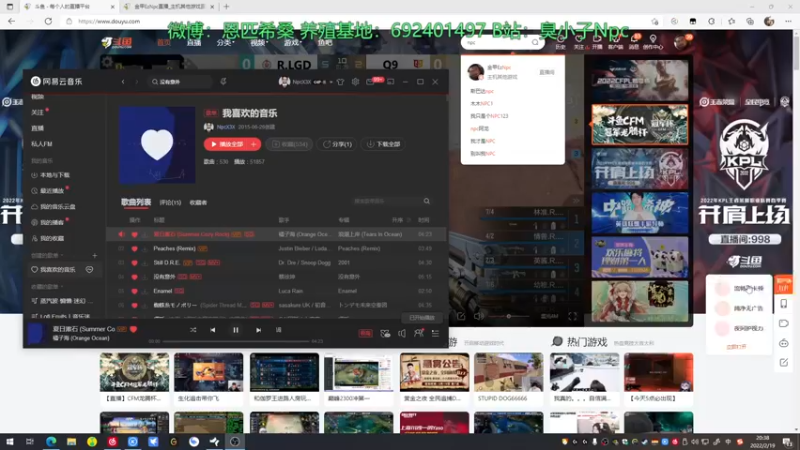This screenshot has width=800, height=450.
Task: Open the play queue list icon
Action: tap(435, 333)
